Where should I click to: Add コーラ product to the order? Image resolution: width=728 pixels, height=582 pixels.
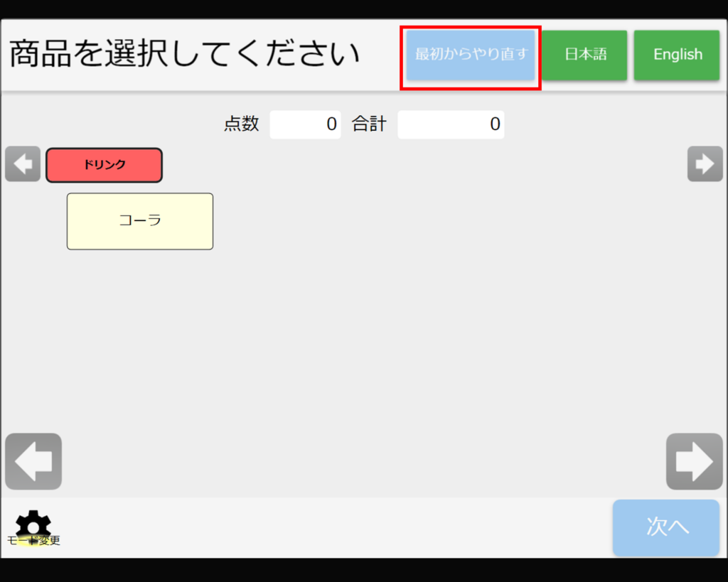(x=140, y=221)
